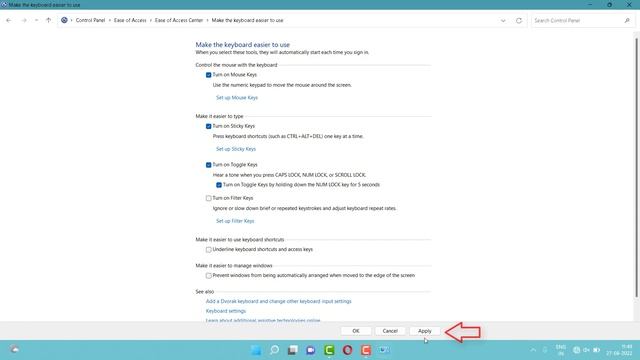640x360 pixels.
Task: Open Task View on taskbar
Action: coord(293,350)
